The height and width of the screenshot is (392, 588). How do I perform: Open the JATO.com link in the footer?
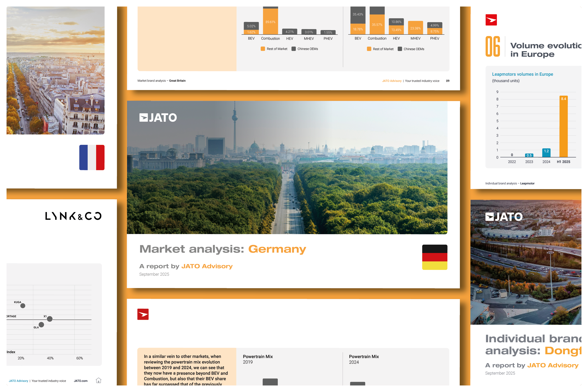click(81, 381)
